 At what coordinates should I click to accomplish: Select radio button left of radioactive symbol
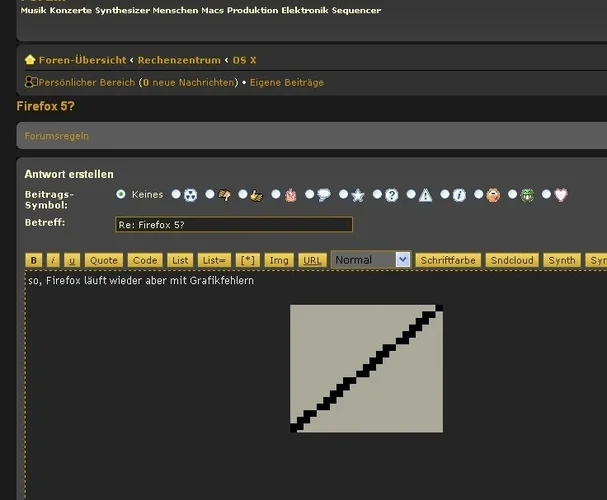click(x=176, y=194)
